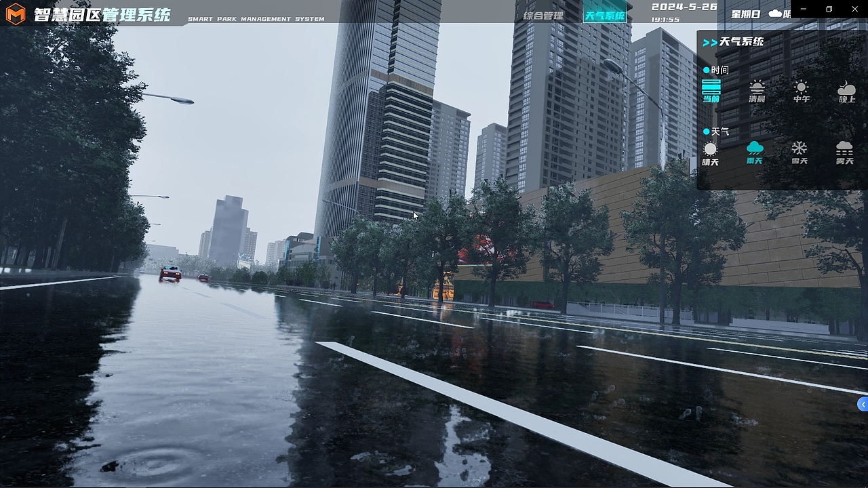Screen dimensions: 868x488
Task: Click the 天气 section label
Action: point(719,131)
